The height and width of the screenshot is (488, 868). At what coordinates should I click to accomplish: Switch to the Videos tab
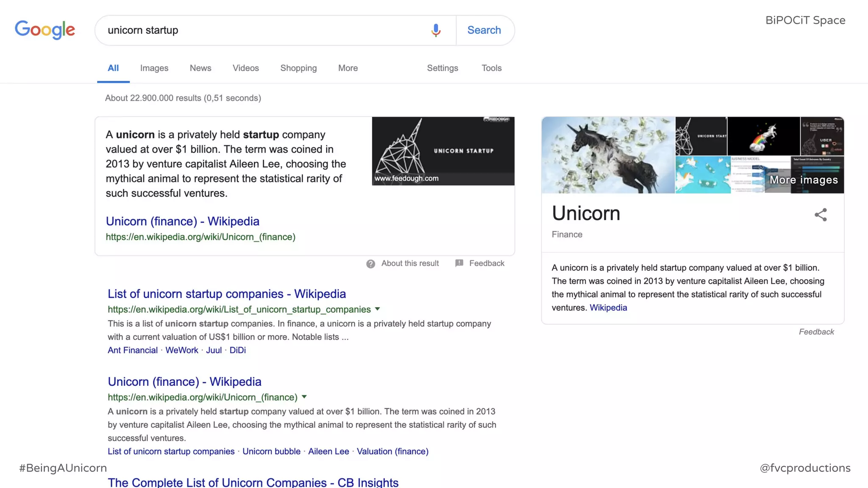[246, 68]
